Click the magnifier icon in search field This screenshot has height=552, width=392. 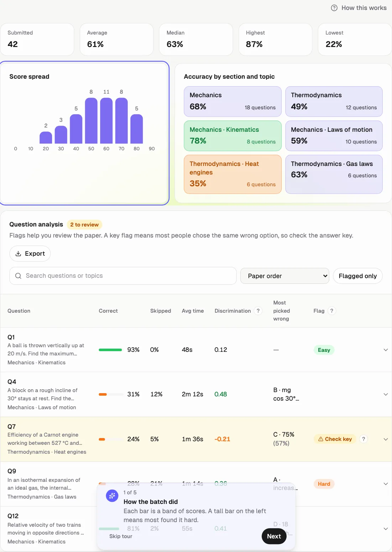18,276
